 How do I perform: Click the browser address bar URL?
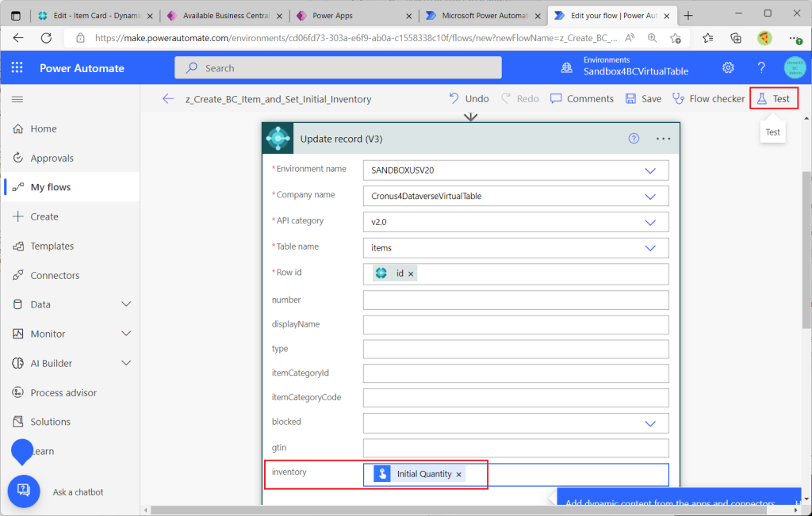[356, 38]
